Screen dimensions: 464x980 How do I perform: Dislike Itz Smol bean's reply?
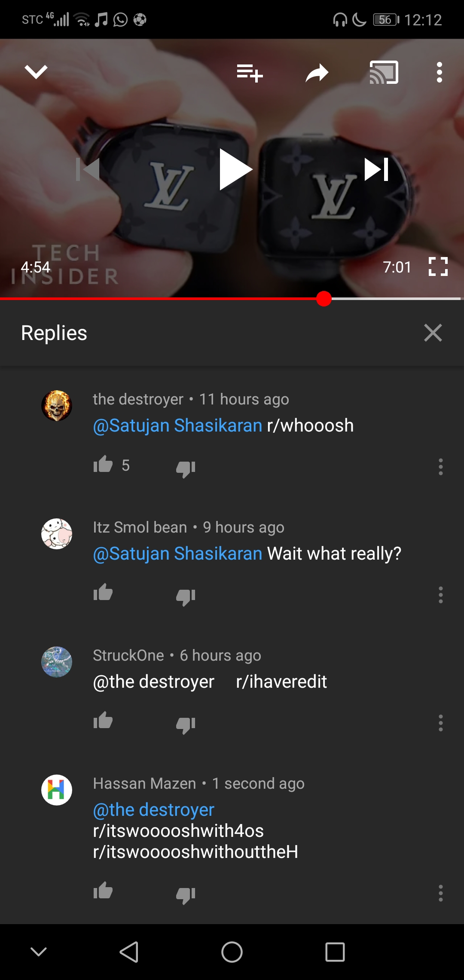[186, 597]
